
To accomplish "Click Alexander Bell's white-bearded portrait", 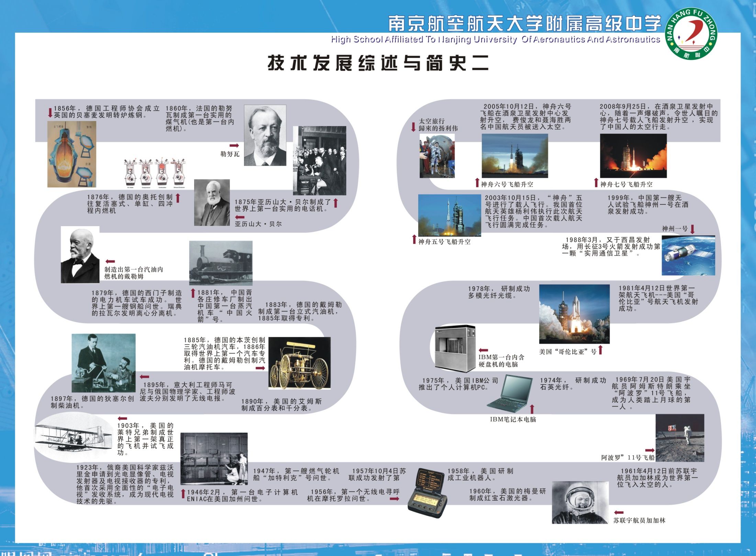I will (212, 202).
